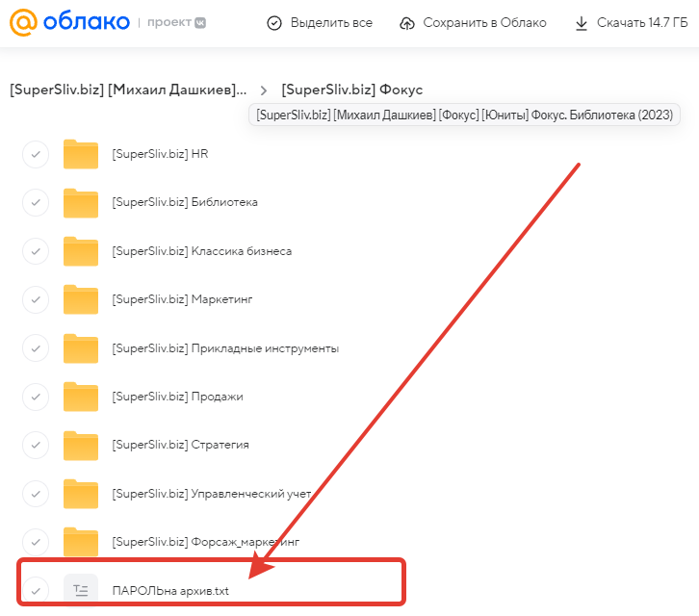
Task: Open folder name [SuperSliv.biz] HR
Action: click(160, 154)
